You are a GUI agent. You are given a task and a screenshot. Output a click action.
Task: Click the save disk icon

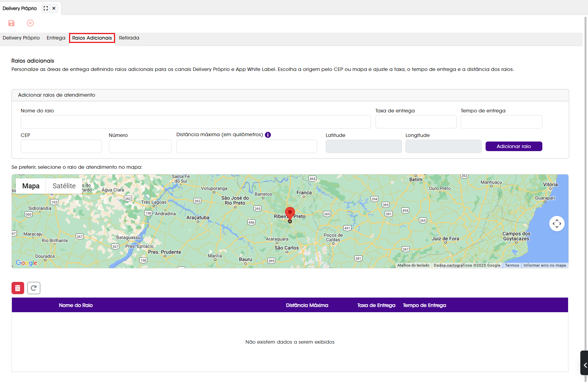click(12, 23)
